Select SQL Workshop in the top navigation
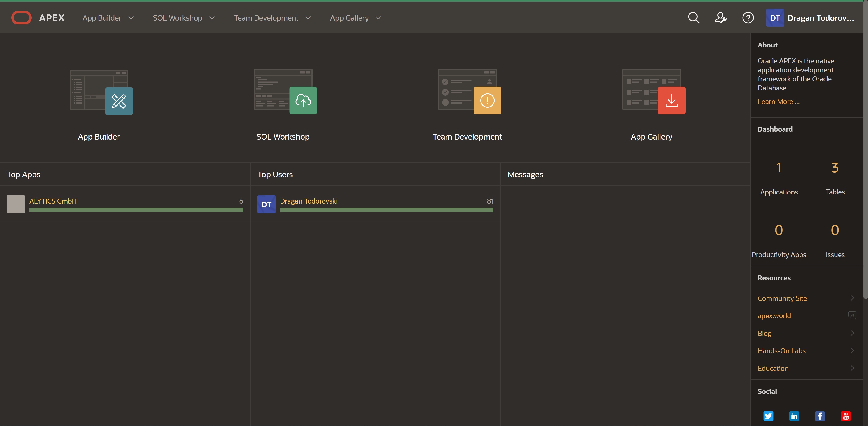868x426 pixels. [x=178, y=18]
